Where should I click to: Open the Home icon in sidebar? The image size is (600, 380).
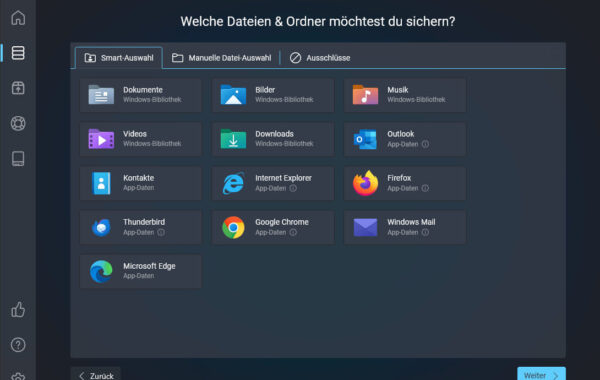coord(18,18)
